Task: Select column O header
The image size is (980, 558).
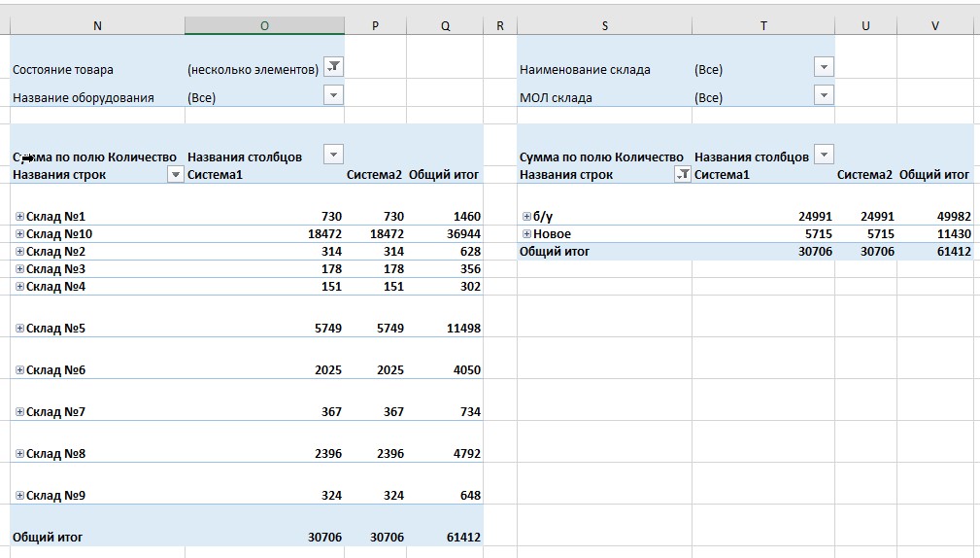Action: [x=264, y=26]
